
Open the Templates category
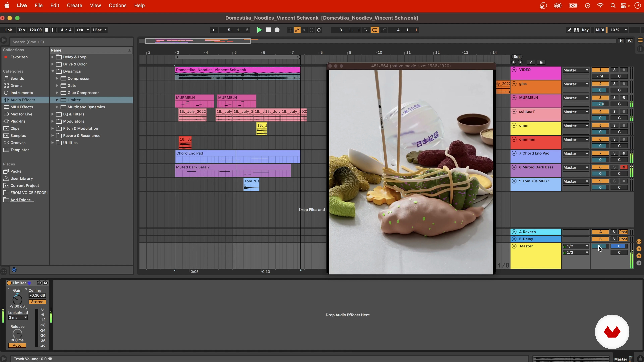[20, 150]
